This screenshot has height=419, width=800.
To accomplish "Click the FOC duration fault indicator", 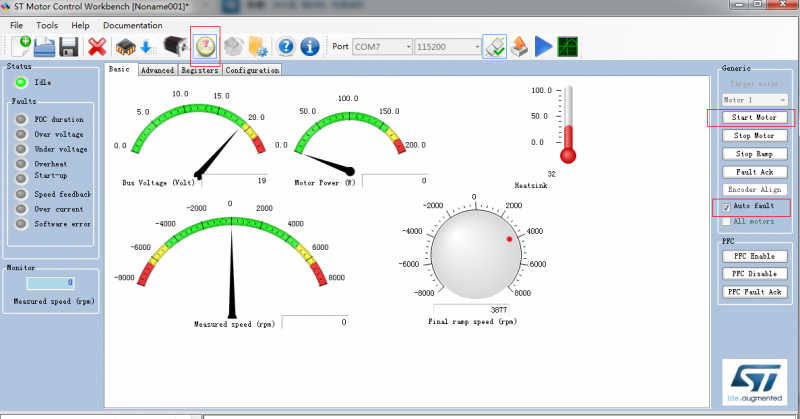I will pos(21,119).
